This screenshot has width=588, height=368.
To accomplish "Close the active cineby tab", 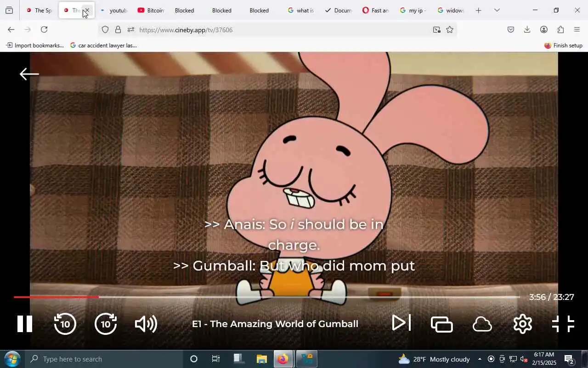I will 86,10.
